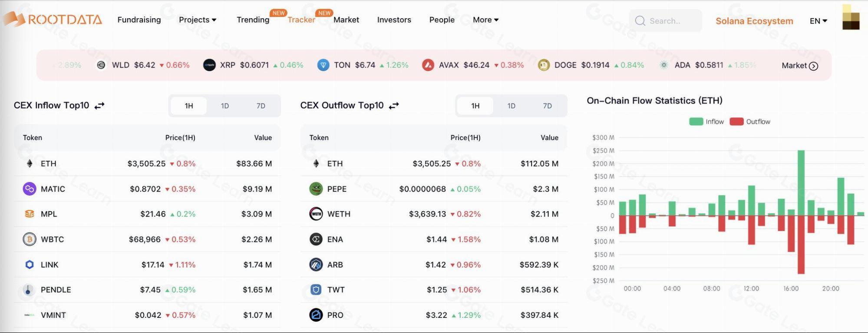The width and height of the screenshot is (868, 333).
Task: Click the ARB token icon
Action: click(316, 264)
